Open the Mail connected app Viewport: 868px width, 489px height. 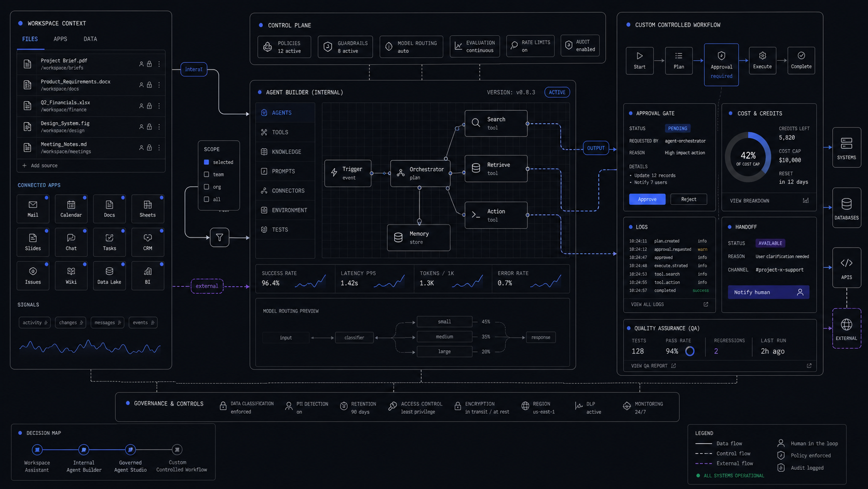pyautogui.click(x=33, y=209)
